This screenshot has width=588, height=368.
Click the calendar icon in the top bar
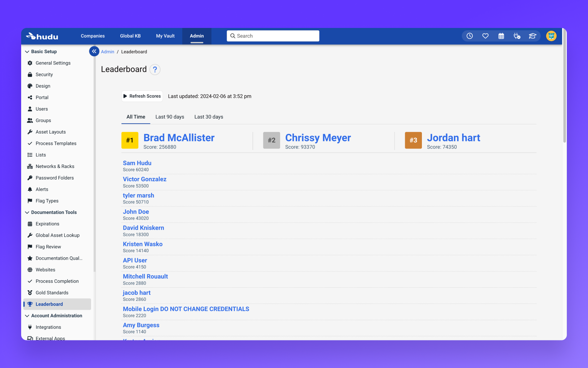501,36
